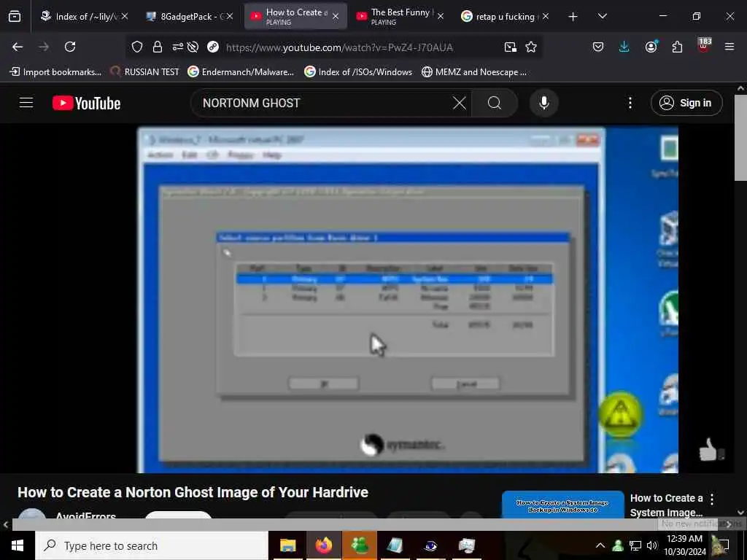Click the horizontal scrollbar at the page bottom
The height and width of the screenshot is (560, 747).
[365, 524]
